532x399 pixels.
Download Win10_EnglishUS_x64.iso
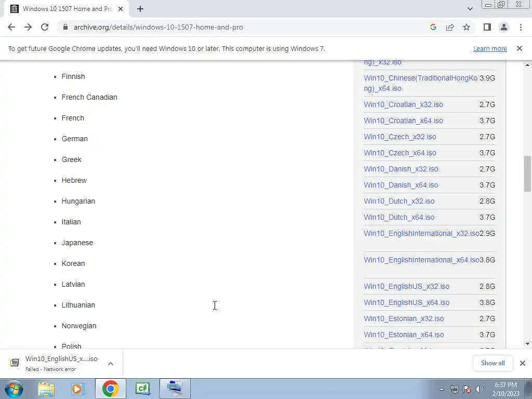pos(406,302)
